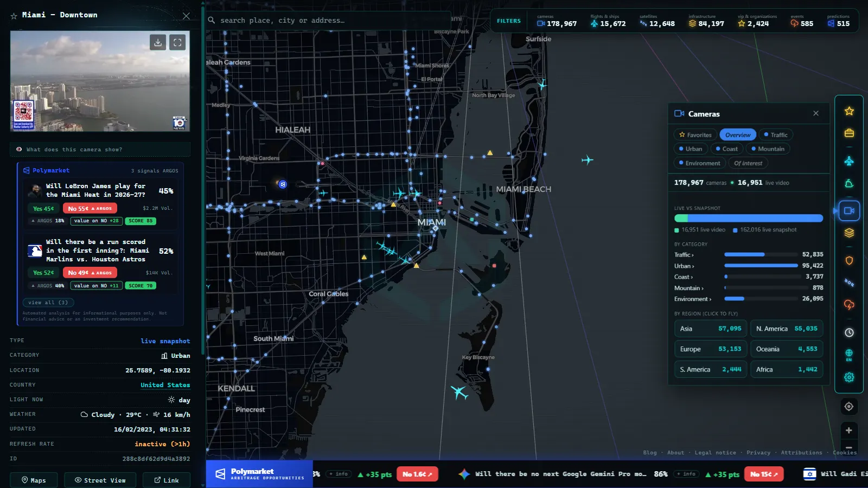Open the storm events sidebar icon

click(849, 305)
